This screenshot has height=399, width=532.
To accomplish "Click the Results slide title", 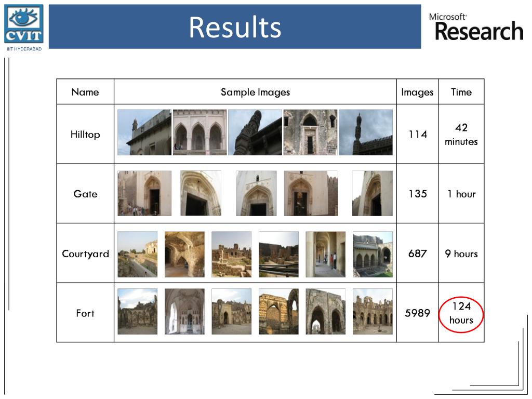I will pyautogui.click(x=235, y=27).
